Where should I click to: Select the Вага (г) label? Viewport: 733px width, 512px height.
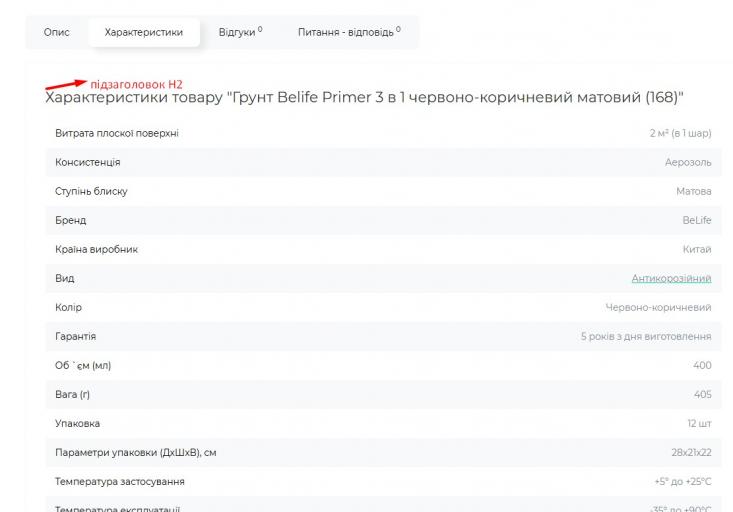click(x=72, y=394)
